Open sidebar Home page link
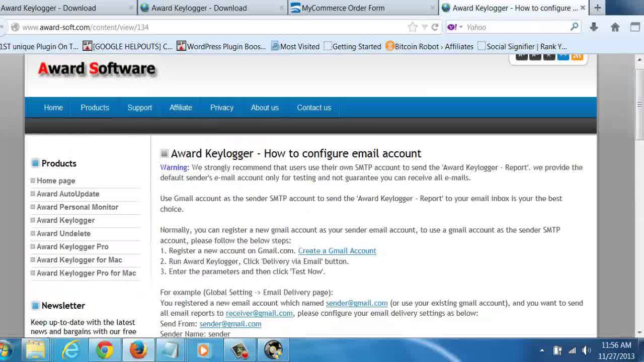 click(x=56, y=180)
